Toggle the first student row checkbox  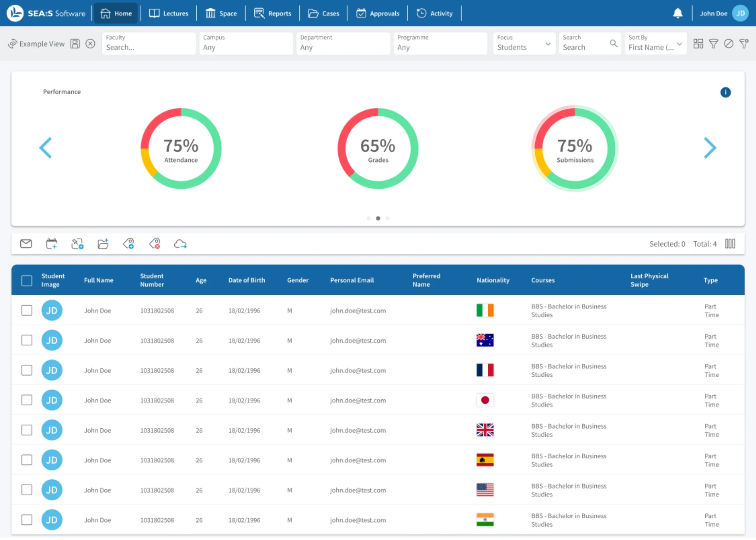coord(27,310)
